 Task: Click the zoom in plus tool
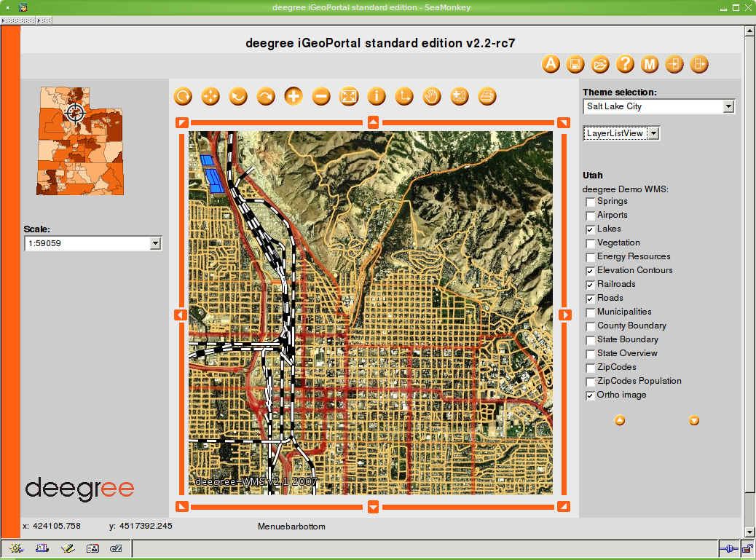coord(294,96)
